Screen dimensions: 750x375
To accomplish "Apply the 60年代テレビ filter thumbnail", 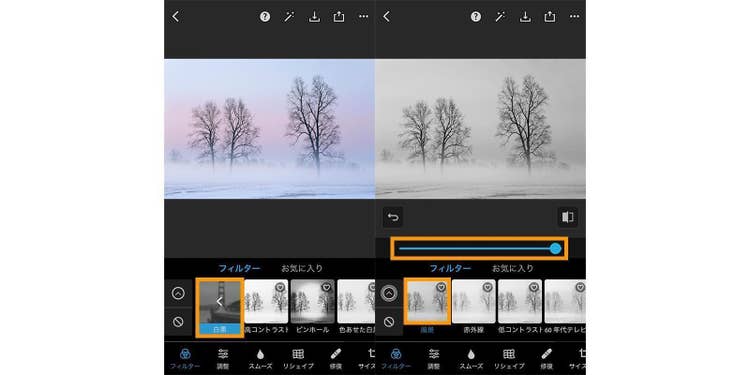I will point(565,301).
